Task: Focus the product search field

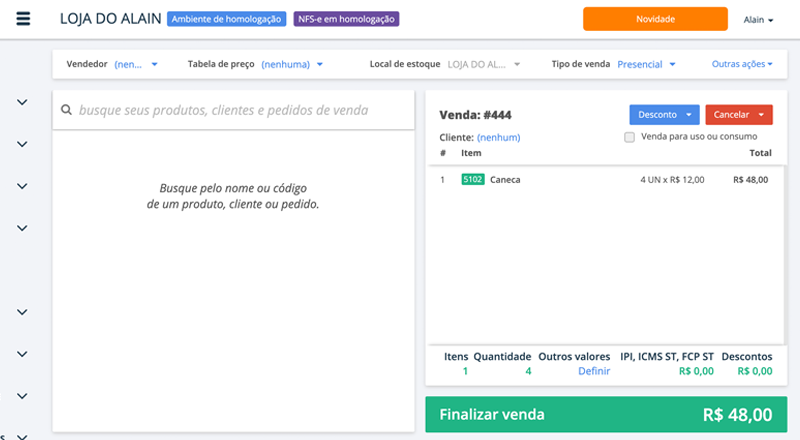Action: [240, 111]
